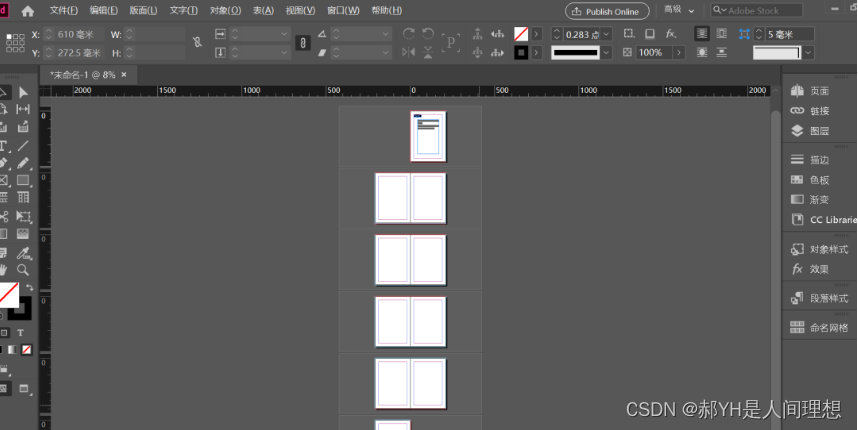Viewport: 858px width, 430px height.
Task: Open the 窗口(W) menu
Action: coord(343,10)
